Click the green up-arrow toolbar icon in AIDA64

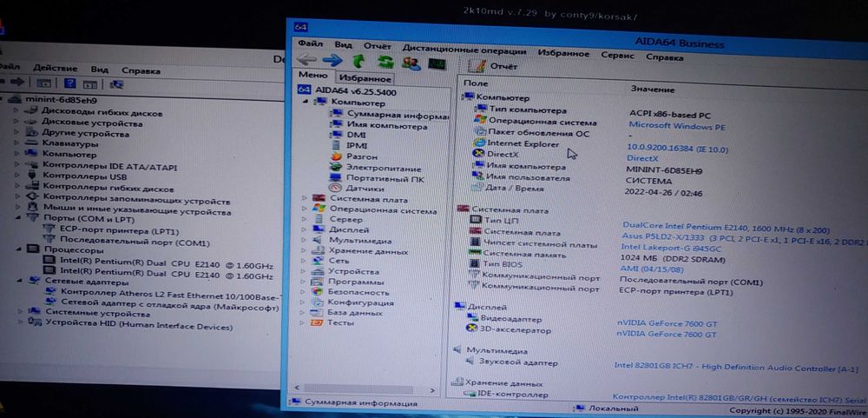coord(358,61)
